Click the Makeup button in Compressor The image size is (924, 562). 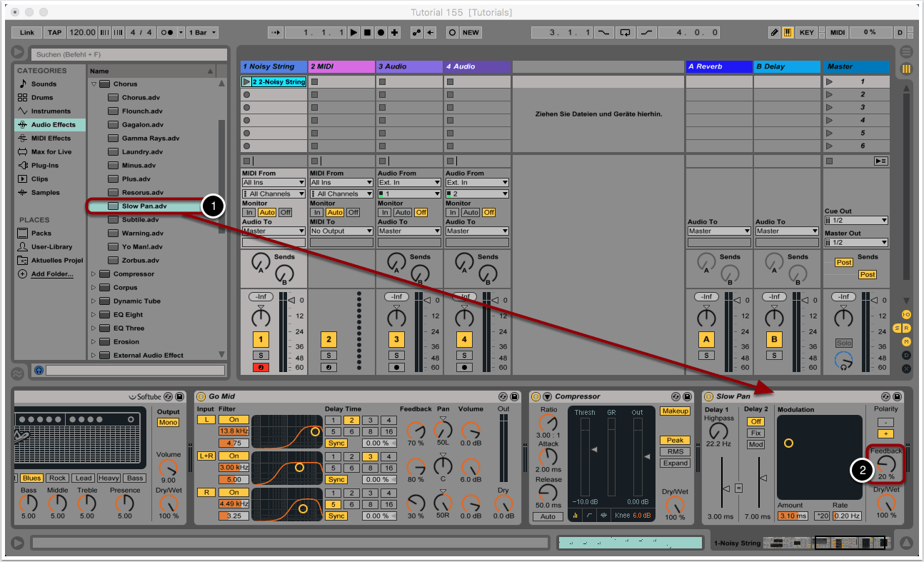(x=674, y=411)
